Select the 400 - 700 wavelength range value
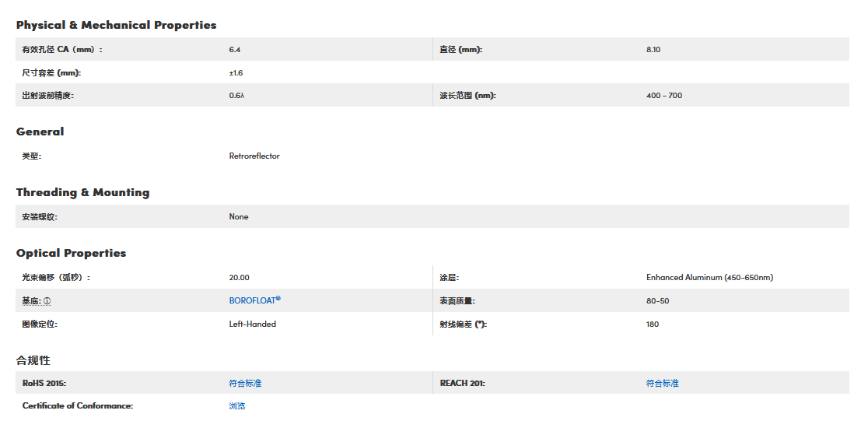 [663, 96]
